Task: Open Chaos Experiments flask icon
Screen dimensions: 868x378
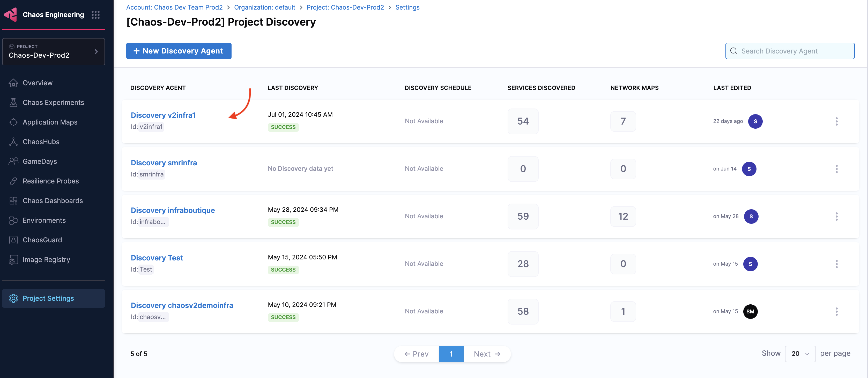Action: coord(13,103)
